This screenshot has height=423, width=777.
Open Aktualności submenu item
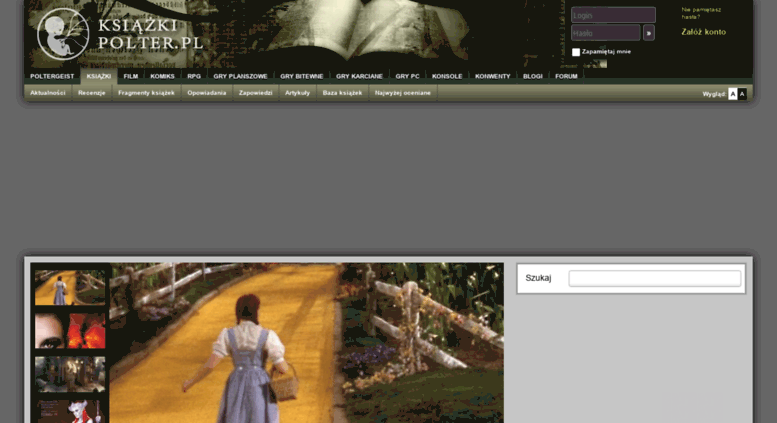point(48,93)
